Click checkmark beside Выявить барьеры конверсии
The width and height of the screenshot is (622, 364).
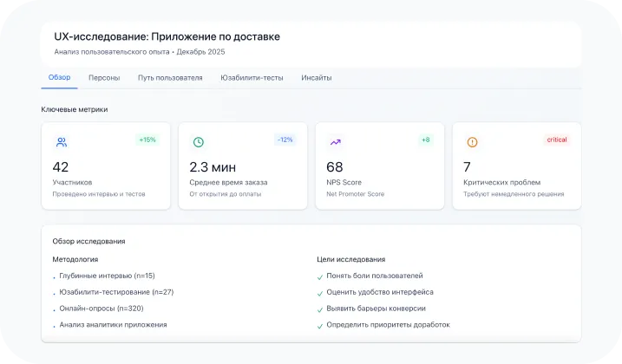[320, 309]
